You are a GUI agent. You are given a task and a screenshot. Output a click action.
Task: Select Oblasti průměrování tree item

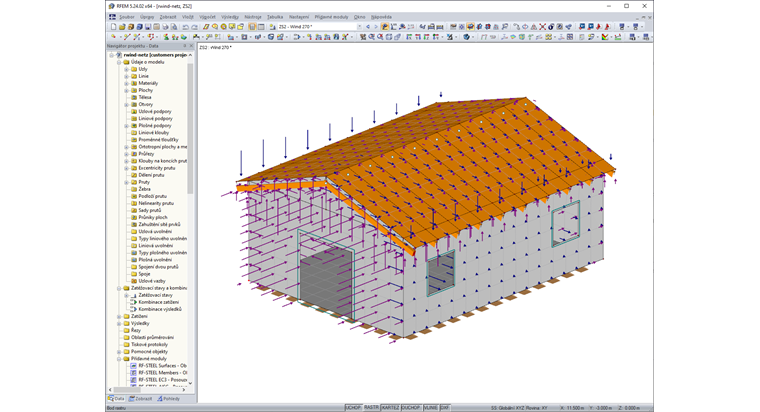pyautogui.click(x=152, y=337)
